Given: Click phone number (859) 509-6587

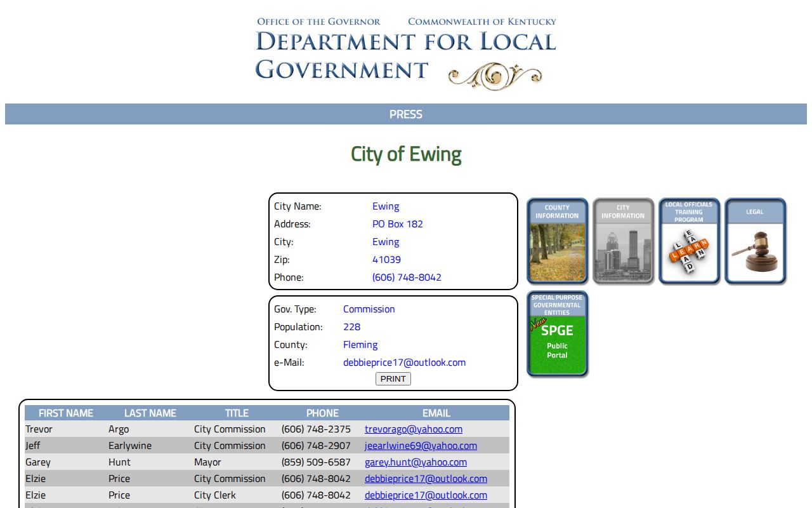Looking at the screenshot, I should [x=316, y=462].
